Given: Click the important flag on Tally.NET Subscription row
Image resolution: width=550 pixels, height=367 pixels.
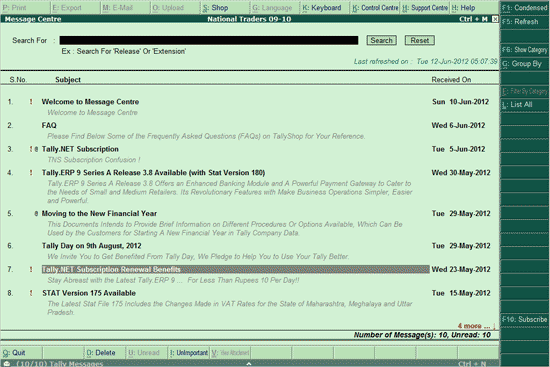Looking at the screenshot, I should [x=31, y=149].
